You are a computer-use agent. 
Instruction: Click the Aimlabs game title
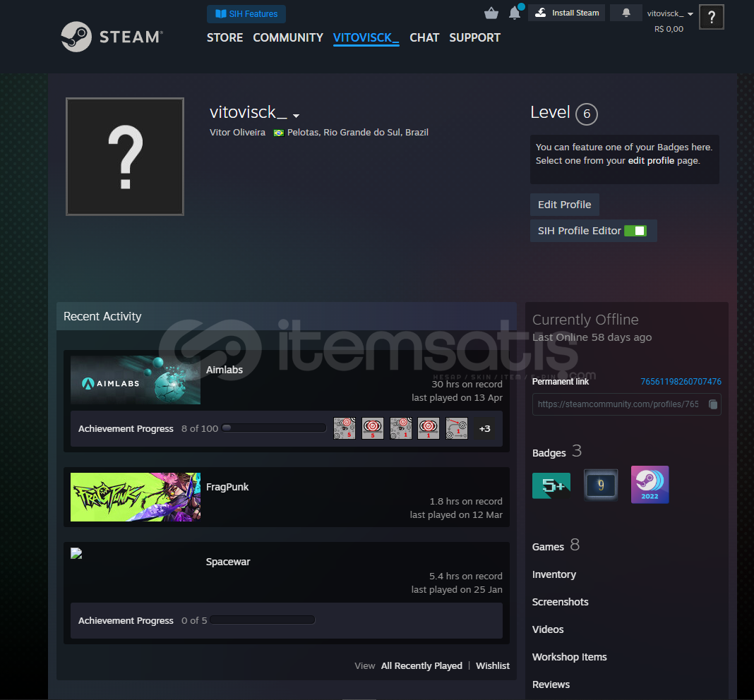(225, 370)
